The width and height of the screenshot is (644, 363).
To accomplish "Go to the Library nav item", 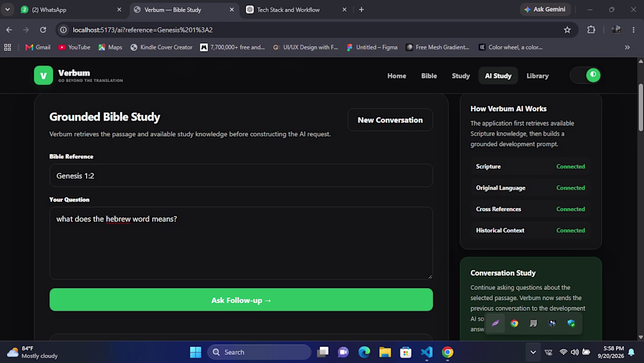I will (537, 76).
